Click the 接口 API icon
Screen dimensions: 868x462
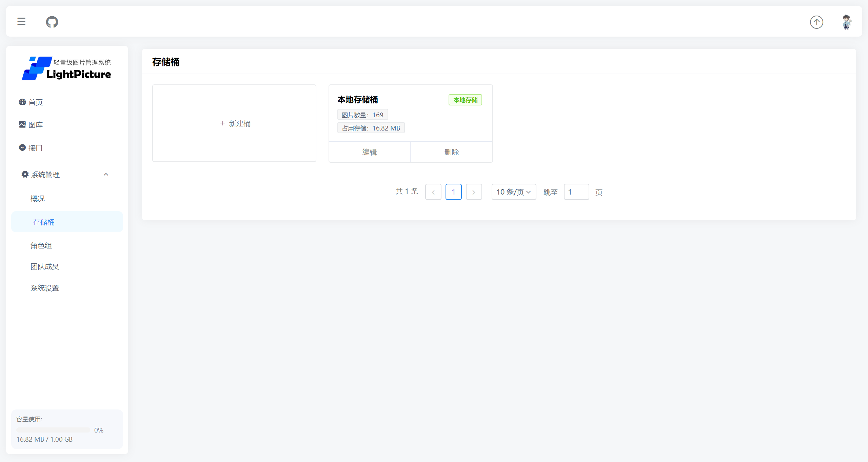coord(22,147)
